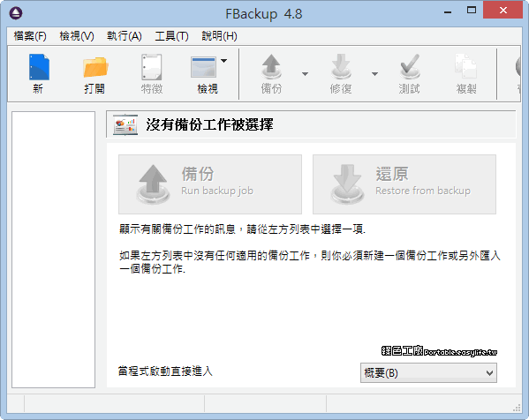Click the 打開 (Open) folder icon
Screen dimensions: 529x420
click(x=95, y=67)
